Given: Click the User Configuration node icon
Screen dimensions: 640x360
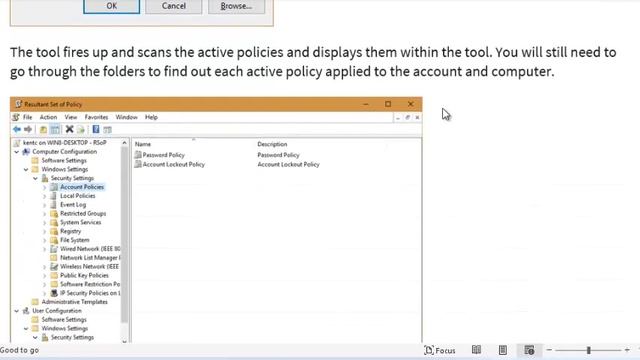Looking at the screenshot, I should click(x=26, y=311).
